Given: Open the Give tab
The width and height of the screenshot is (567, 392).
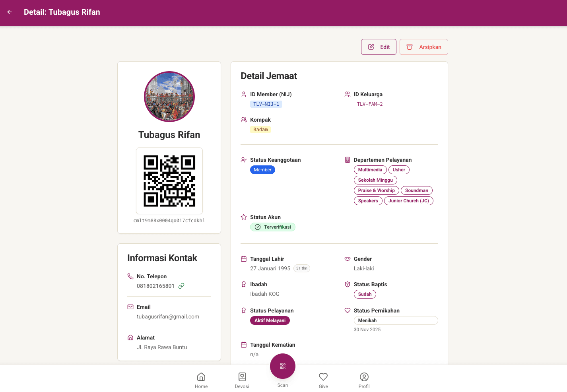Looking at the screenshot, I should pos(323,380).
